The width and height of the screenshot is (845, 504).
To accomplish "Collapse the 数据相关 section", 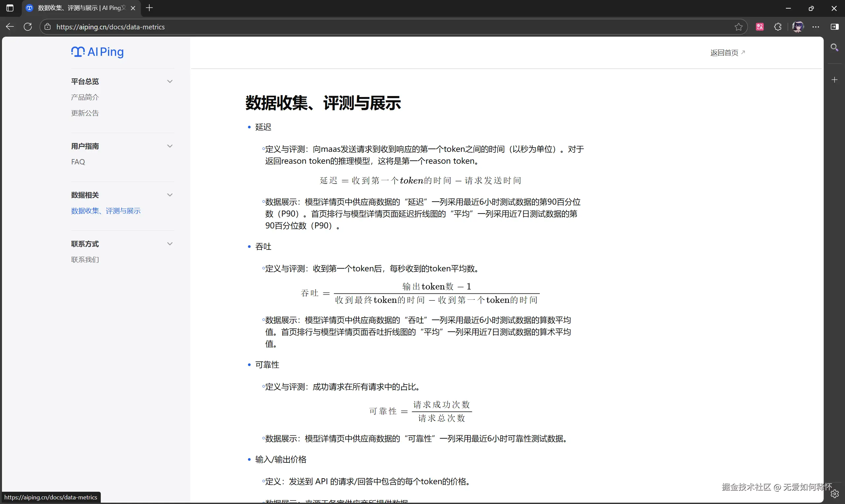I will coord(170,195).
